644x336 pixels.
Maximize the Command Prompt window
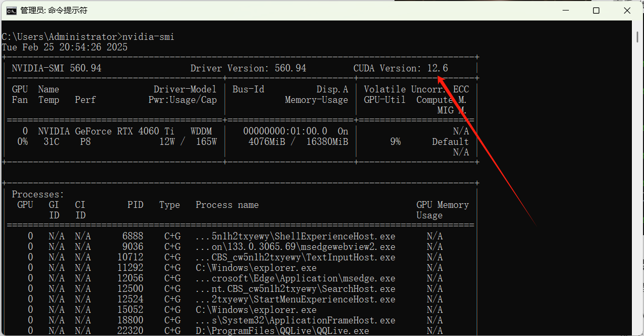pyautogui.click(x=596, y=10)
